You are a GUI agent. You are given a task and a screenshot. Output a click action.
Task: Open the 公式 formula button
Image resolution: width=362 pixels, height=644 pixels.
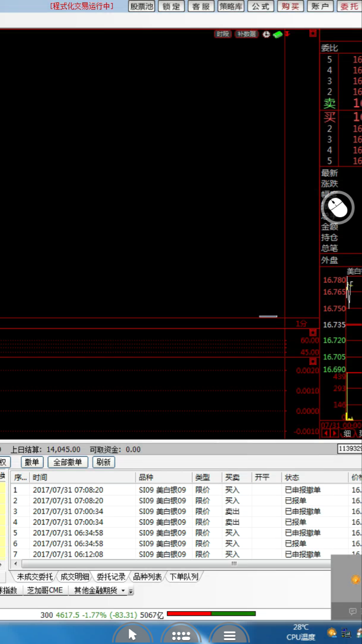click(261, 6)
